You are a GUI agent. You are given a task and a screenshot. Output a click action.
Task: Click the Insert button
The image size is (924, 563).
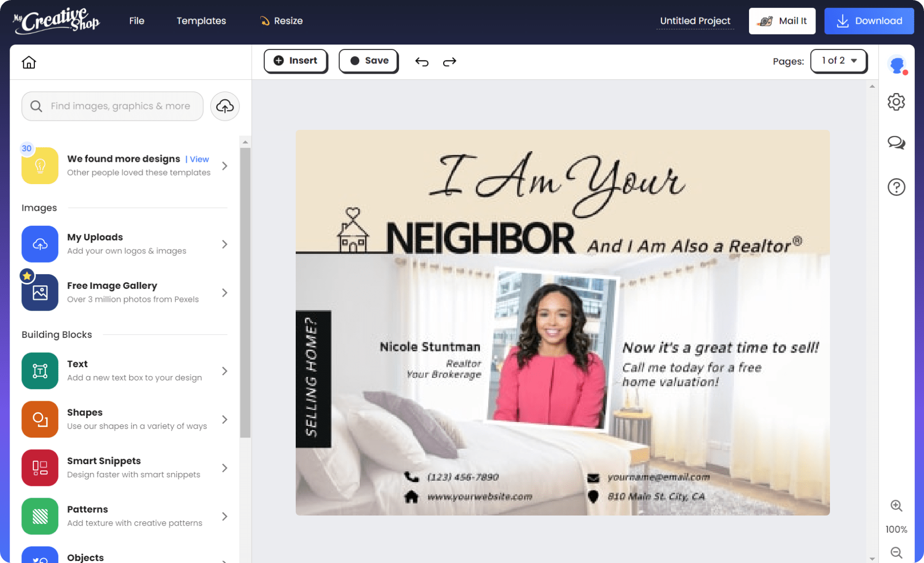point(295,61)
